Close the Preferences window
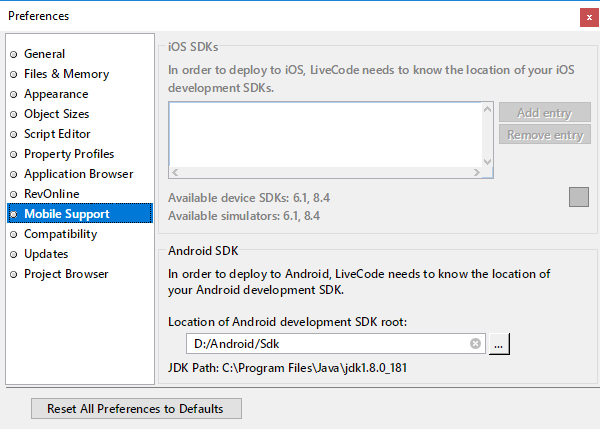The width and height of the screenshot is (600, 429). click(586, 16)
